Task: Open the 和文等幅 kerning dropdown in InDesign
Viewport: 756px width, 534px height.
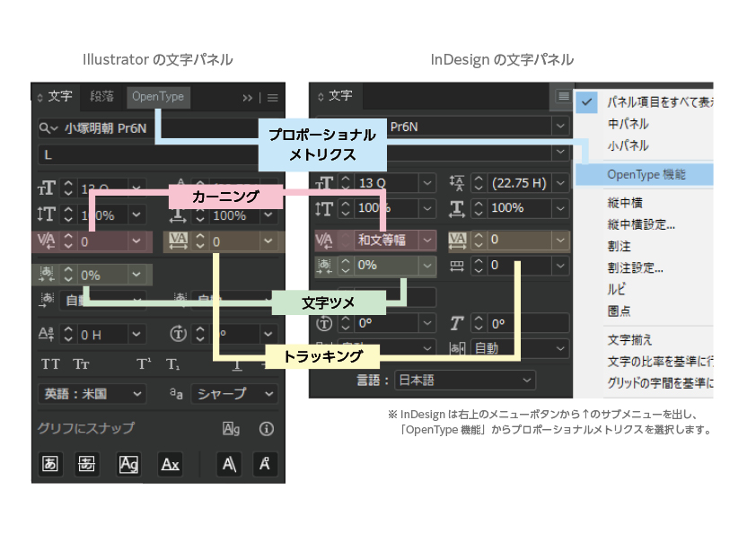Action: (427, 240)
